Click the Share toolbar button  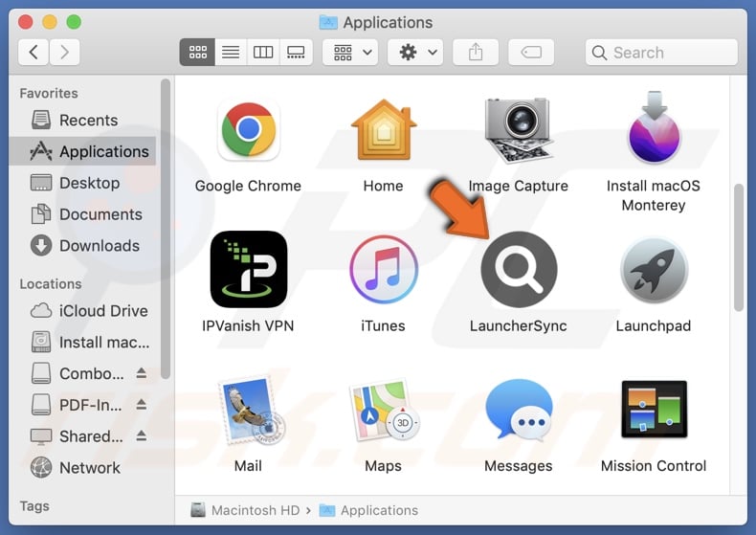pyautogui.click(x=476, y=52)
